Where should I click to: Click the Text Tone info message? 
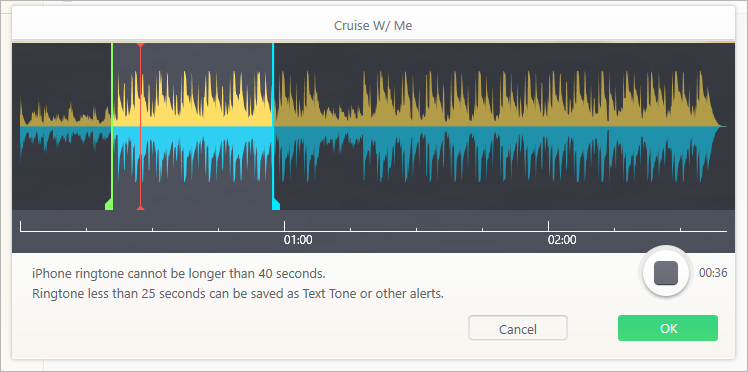tap(238, 294)
